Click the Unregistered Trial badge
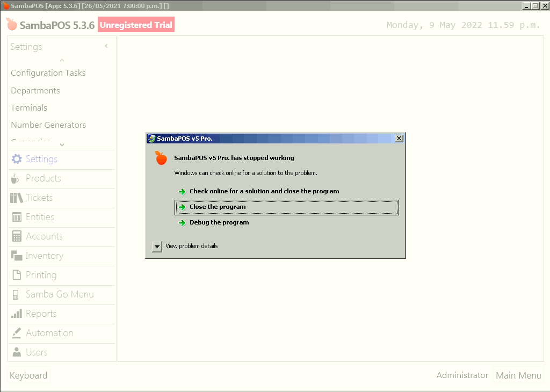The image size is (550, 392). (136, 25)
